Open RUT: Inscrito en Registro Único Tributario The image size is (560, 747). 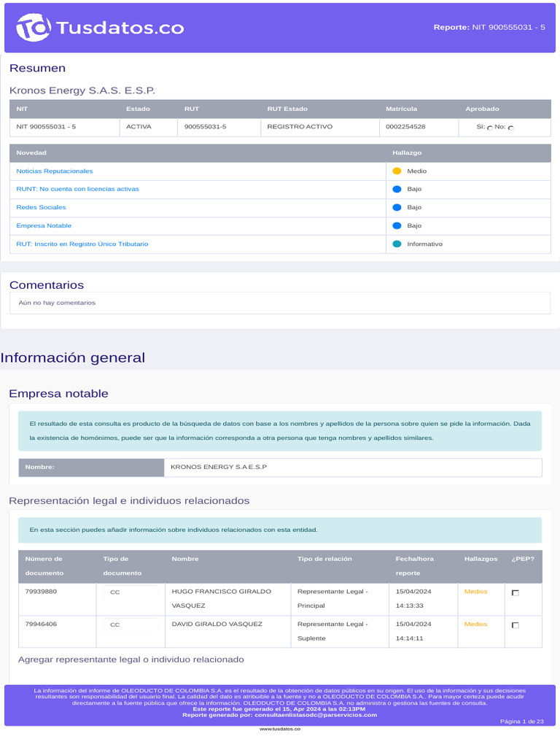pyautogui.click(x=82, y=244)
